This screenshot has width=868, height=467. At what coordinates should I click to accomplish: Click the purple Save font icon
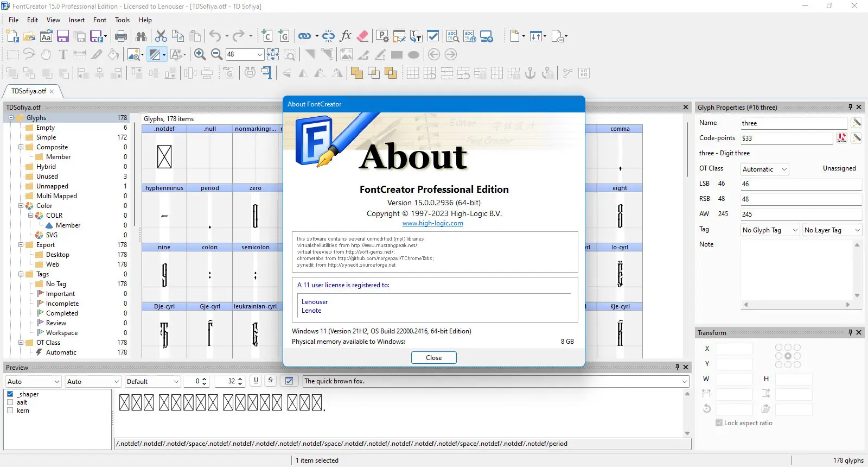click(x=63, y=36)
